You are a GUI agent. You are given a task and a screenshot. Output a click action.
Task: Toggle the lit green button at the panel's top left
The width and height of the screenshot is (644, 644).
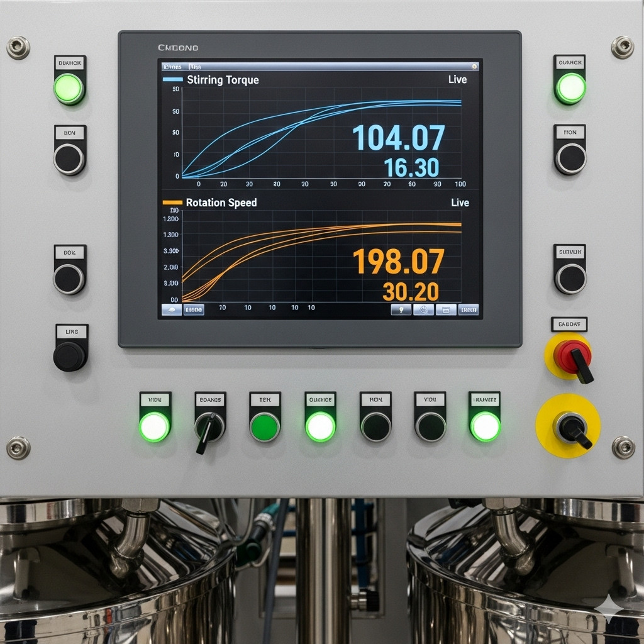pyautogui.click(x=69, y=89)
